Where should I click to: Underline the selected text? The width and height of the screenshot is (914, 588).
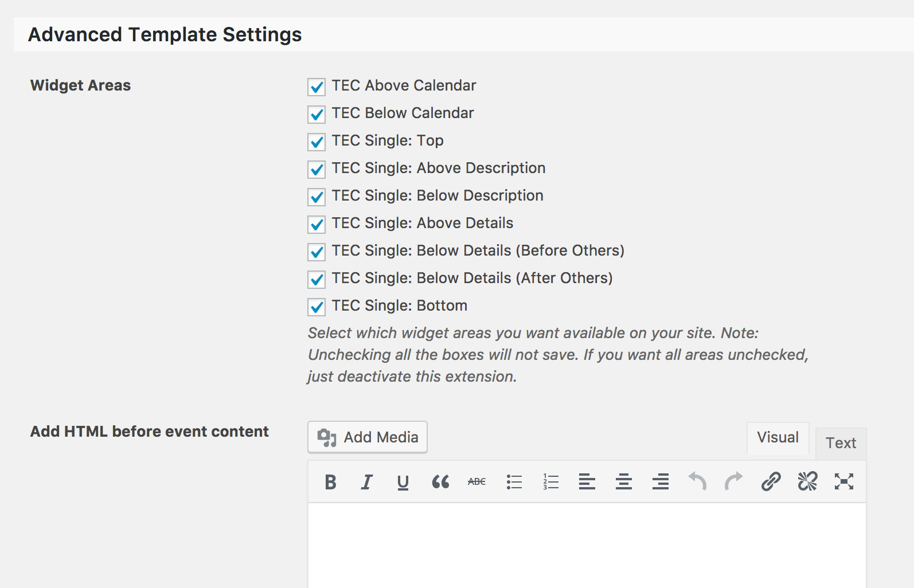[x=403, y=482]
